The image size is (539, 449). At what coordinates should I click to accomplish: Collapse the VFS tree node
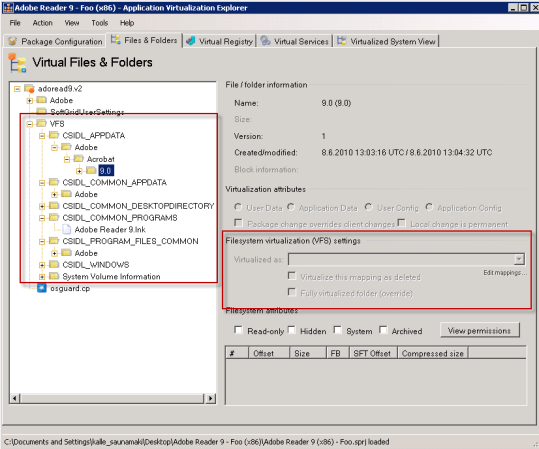point(30,124)
